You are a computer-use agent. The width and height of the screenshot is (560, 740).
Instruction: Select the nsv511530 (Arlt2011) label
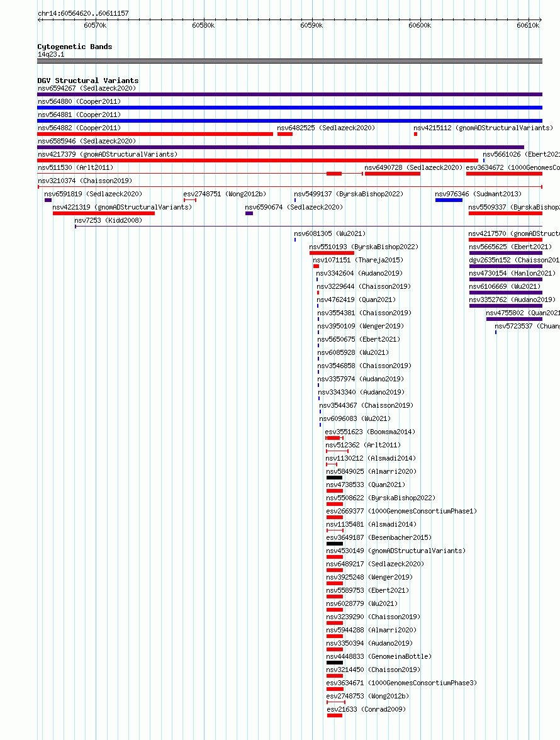tap(76, 167)
